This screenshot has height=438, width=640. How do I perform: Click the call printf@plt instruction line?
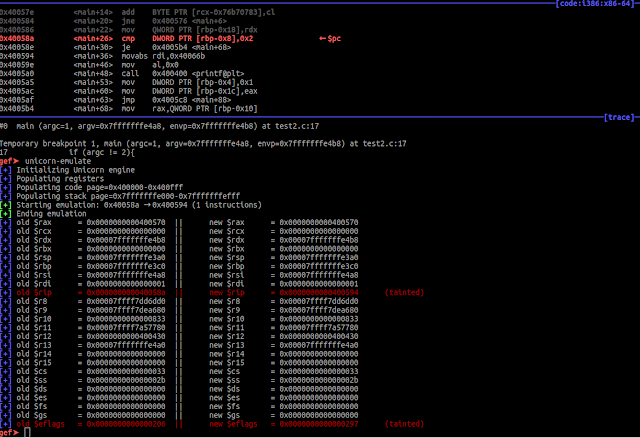122,73
